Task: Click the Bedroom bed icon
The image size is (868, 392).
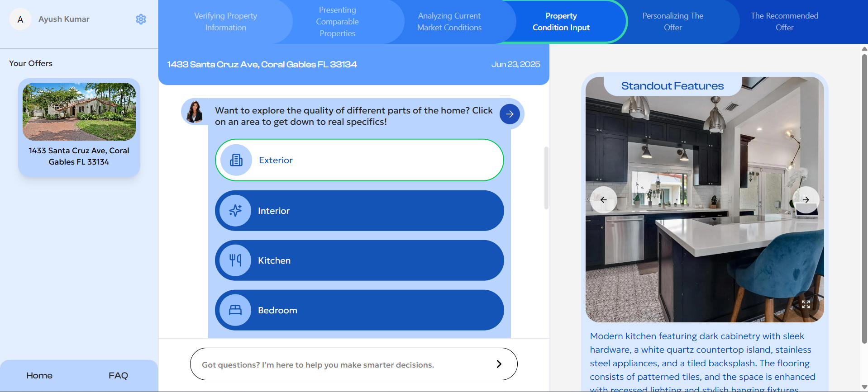Action: click(235, 310)
